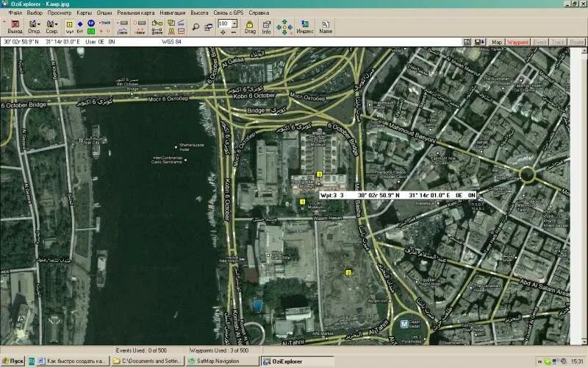The height and width of the screenshot is (368, 588).
Task: Toggle the Track toolbar button
Action: 105,23
